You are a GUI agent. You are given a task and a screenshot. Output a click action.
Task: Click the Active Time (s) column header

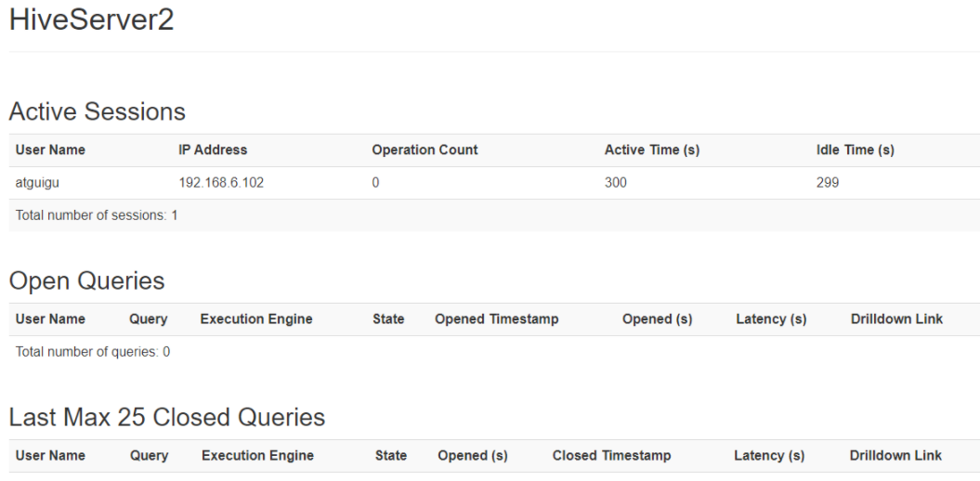pos(652,149)
